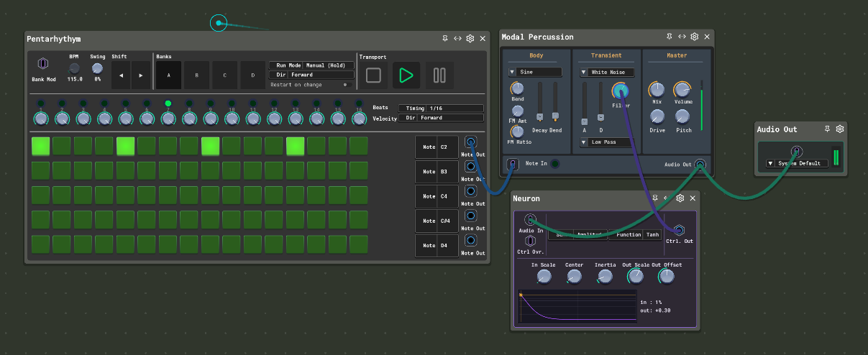Click the Neuron Audio In jack
Image resolution: width=868 pixels, height=355 pixels.
(530, 220)
